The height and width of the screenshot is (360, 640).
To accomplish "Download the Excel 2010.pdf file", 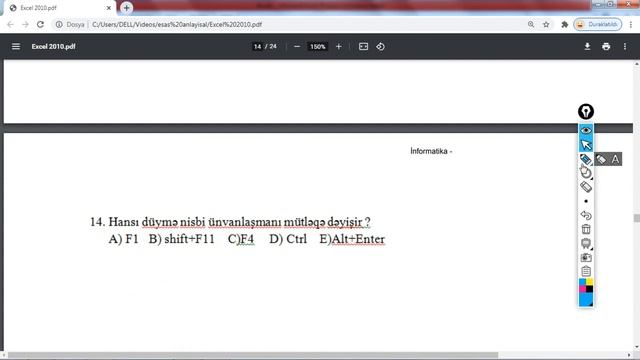I will 587,47.
